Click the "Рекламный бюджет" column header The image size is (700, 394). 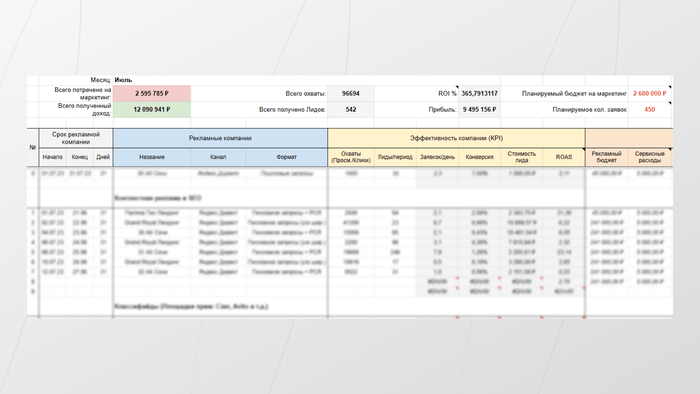coord(607,157)
